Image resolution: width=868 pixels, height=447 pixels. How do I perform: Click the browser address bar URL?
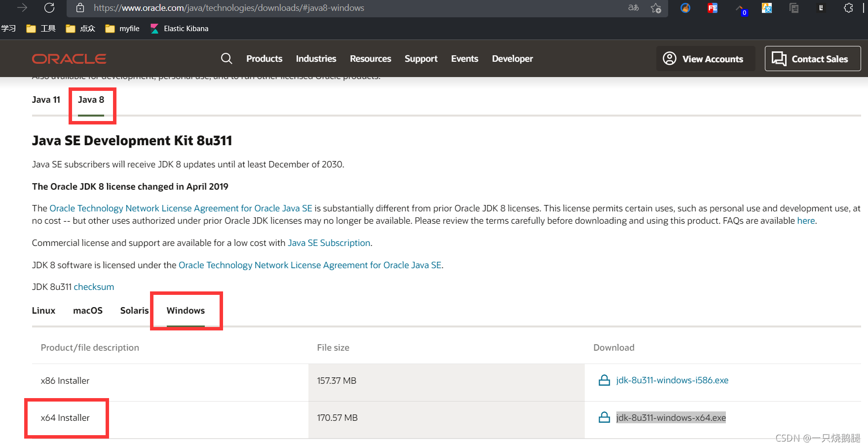point(229,8)
